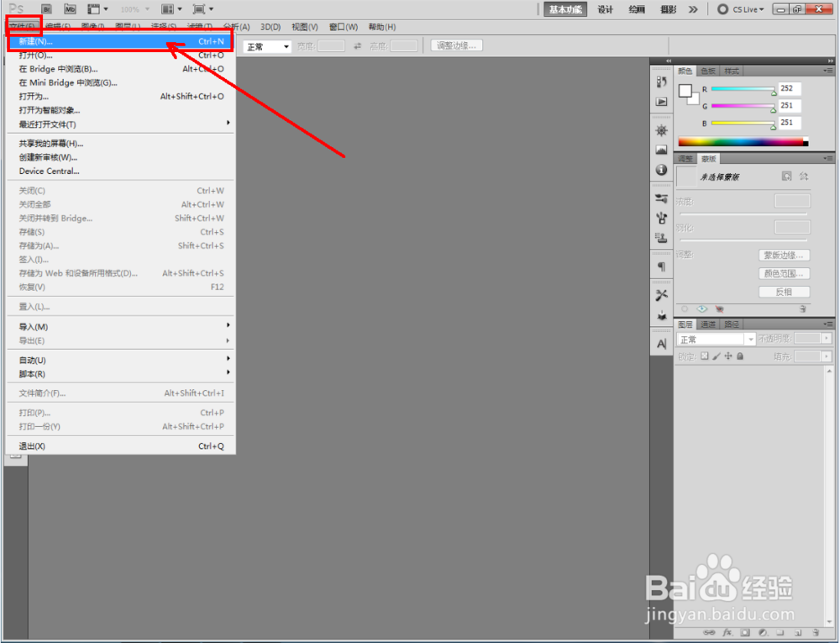The width and height of the screenshot is (840, 643).
Task: Open the Info panel icon
Action: (662, 170)
